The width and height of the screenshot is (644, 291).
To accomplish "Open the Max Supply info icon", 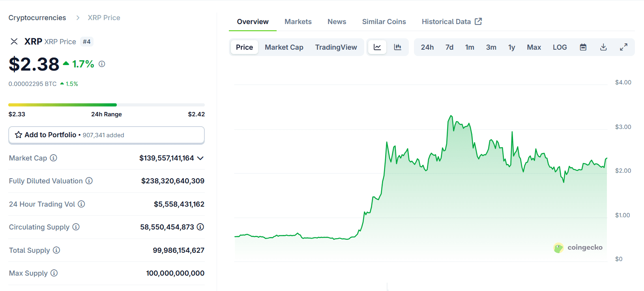I will coord(54,273).
